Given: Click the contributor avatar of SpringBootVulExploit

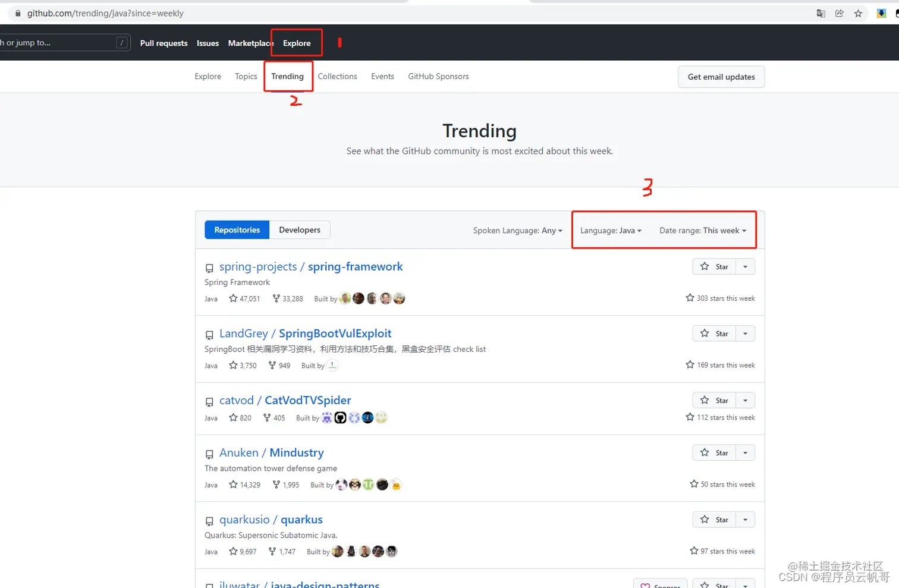Looking at the screenshot, I should point(332,366).
